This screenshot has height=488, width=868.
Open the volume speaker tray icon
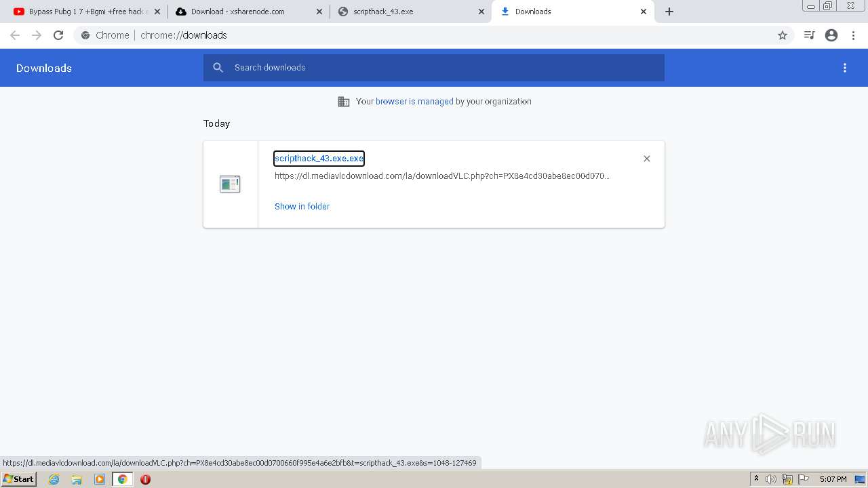click(x=771, y=479)
